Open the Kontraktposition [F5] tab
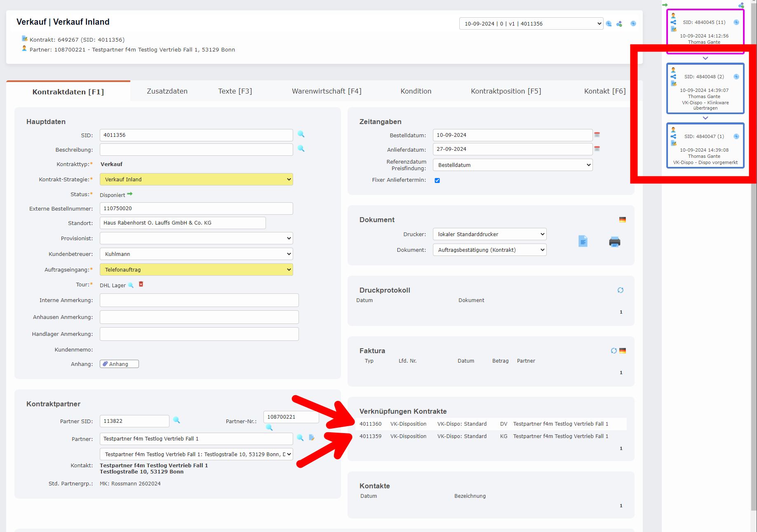757x532 pixels. coord(506,91)
